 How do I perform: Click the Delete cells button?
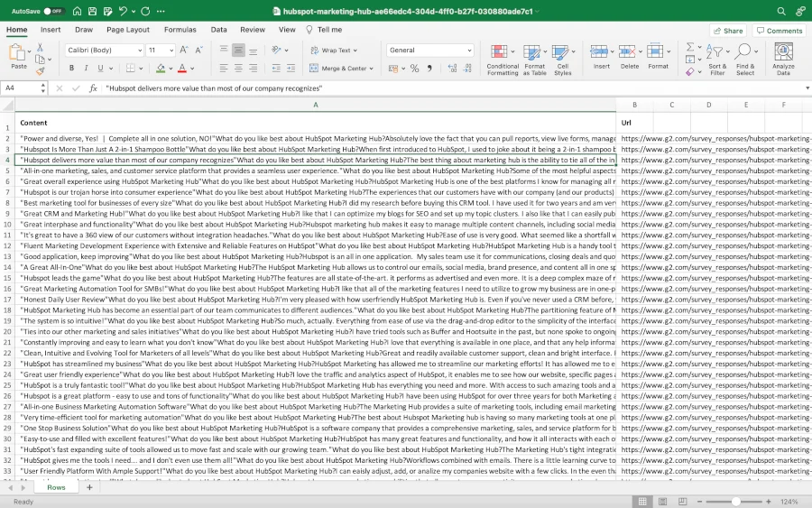coord(629,57)
